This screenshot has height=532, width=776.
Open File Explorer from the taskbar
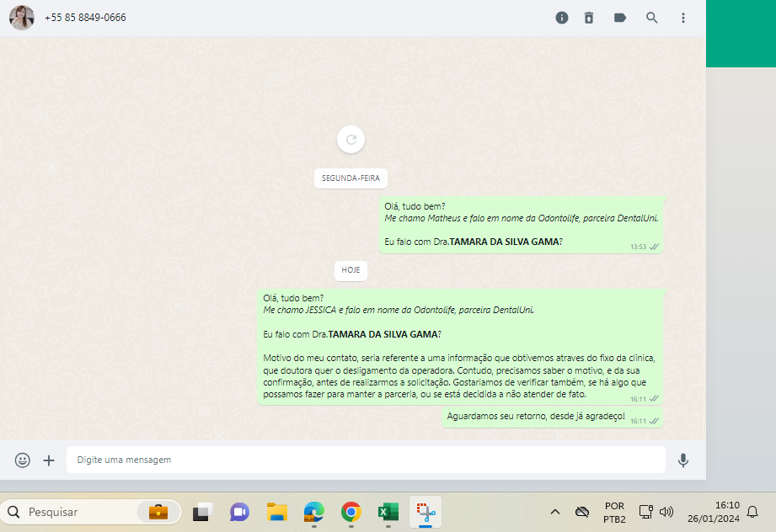click(277, 512)
